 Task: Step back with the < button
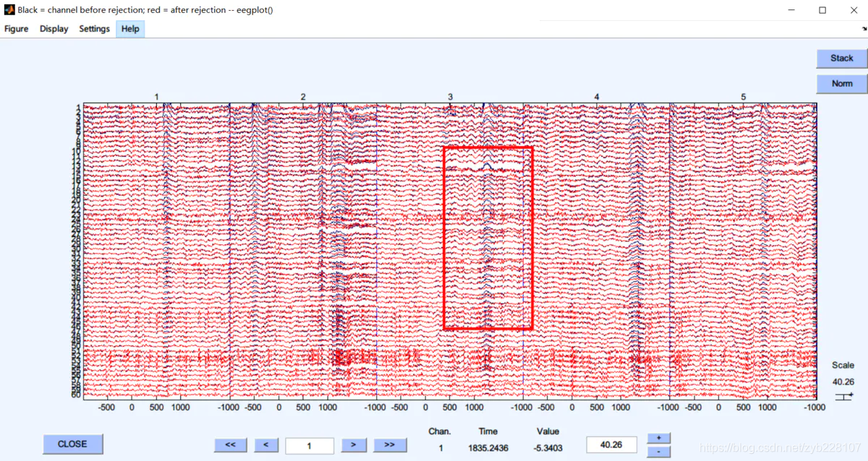(x=265, y=445)
